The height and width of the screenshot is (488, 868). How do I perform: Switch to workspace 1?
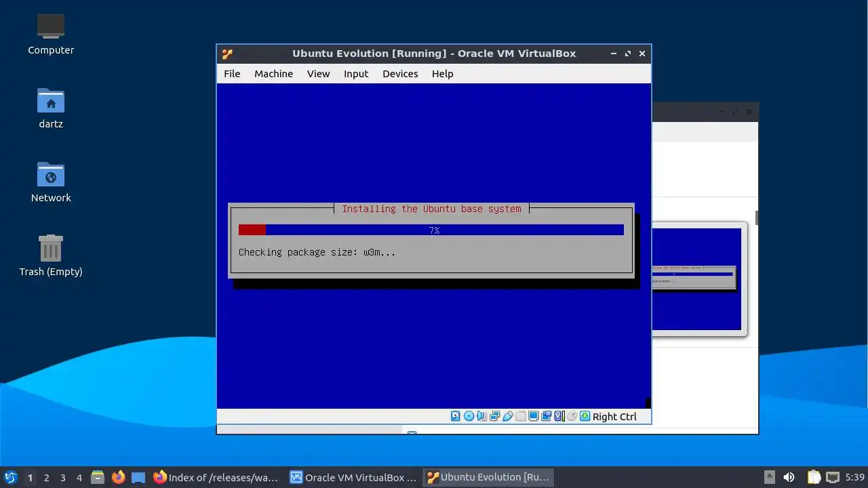(x=30, y=477)
